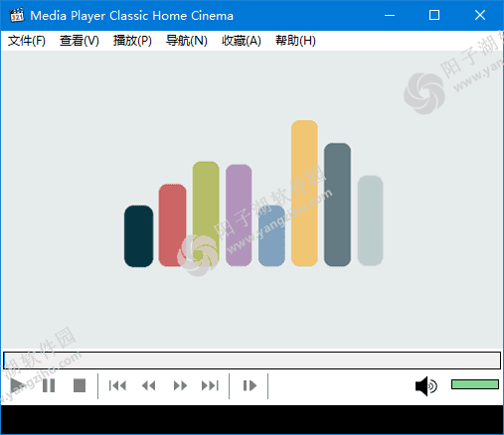Image resolution: width=504 pixels, height=435 pixels.
Task: Open the 查看(V) menu
Action: coord(80,41)
